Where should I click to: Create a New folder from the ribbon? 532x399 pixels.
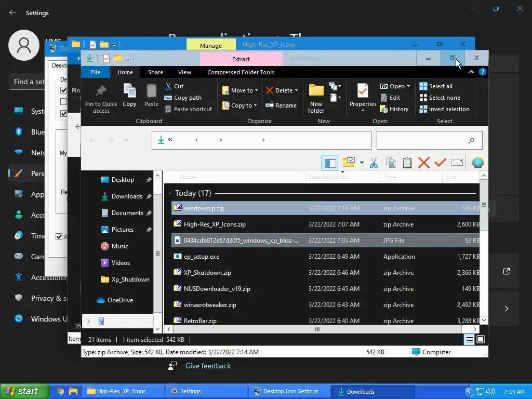(316, 98)
